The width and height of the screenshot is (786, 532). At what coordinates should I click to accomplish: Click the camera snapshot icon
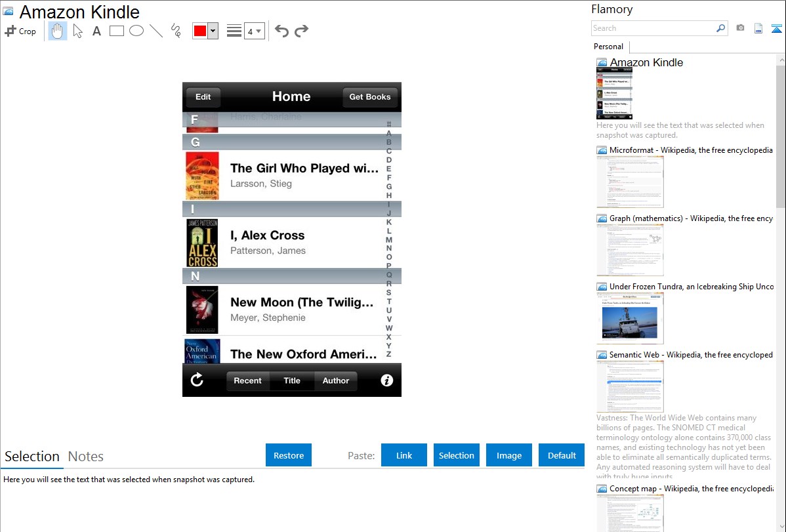pos(740,28)
